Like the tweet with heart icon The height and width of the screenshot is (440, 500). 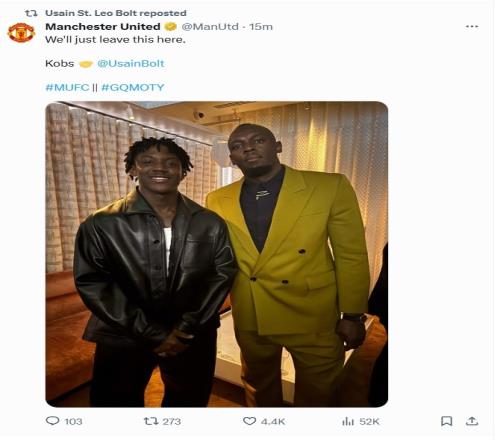click(249, 421)
